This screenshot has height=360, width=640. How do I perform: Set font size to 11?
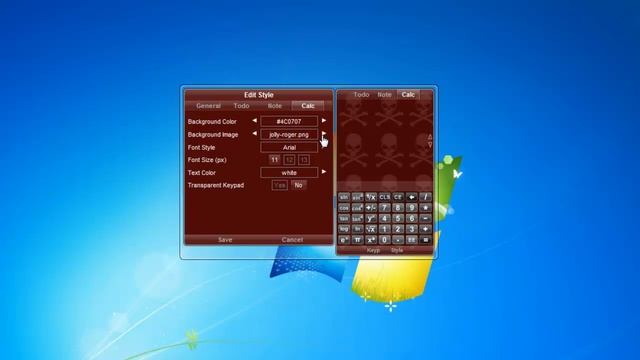pos(274,160)
